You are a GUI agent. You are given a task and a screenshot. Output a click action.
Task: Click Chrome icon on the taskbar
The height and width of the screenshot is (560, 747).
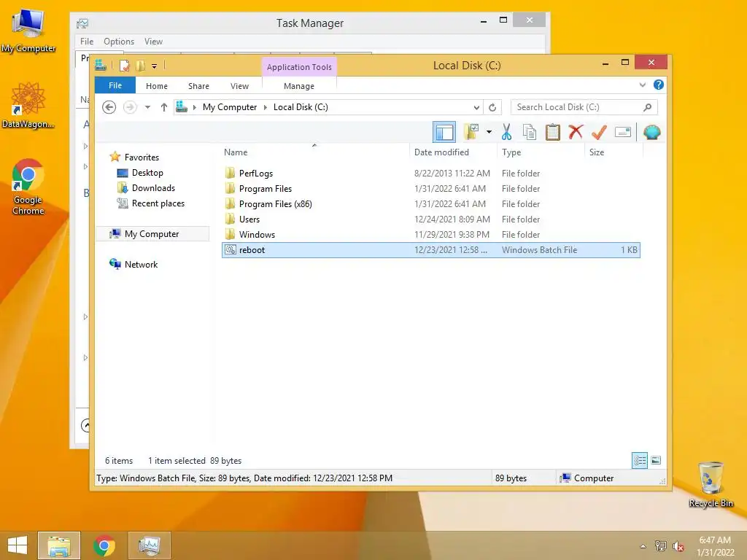104,545
